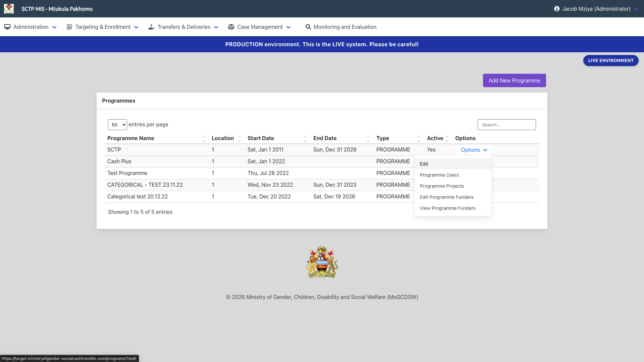This screenshot has height=362, width=644.
Task: Sort by Active column arrows
Action: [x=447, y=138]
